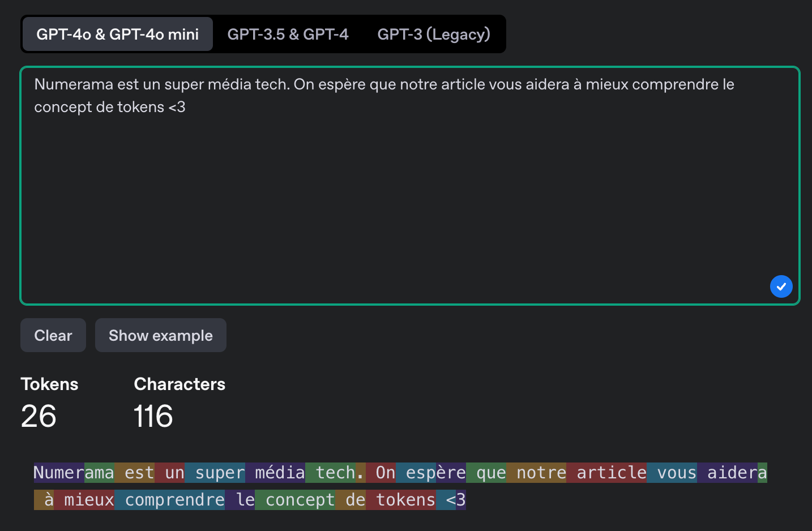The height and width of the screenshot is (531, 812).
Task: Click the highlighted token 'notre'
Action: (536, 473)
